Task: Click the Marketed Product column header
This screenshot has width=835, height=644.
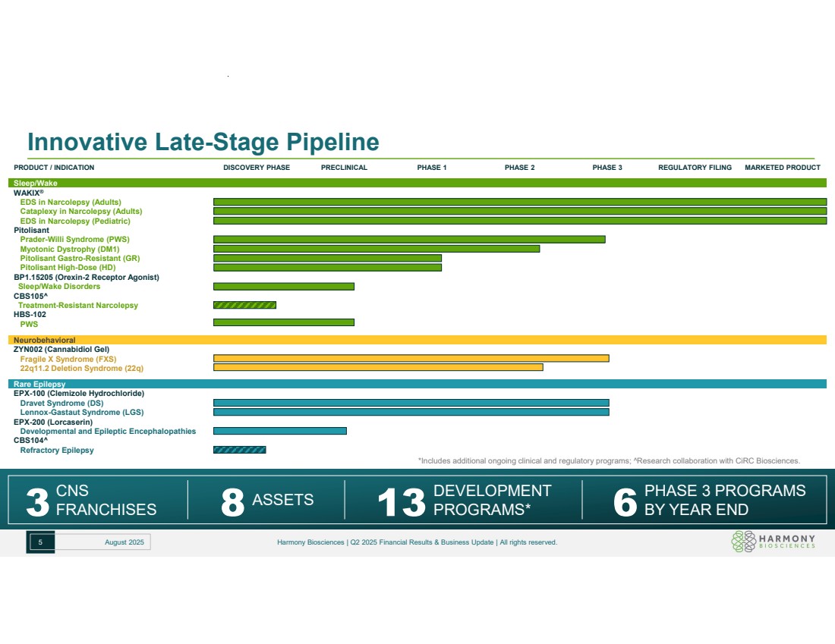Action: [782, 168]
